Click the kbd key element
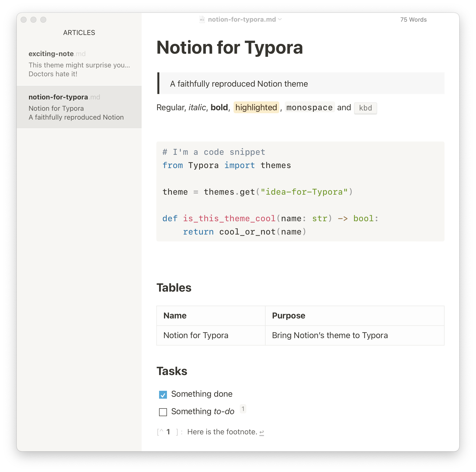 (x=365, y=108)
